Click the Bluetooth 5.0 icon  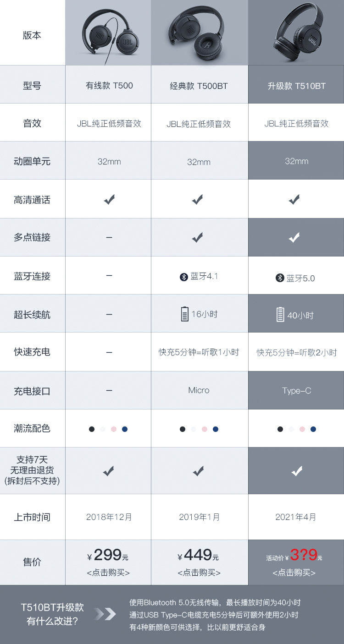pos(280,278)
